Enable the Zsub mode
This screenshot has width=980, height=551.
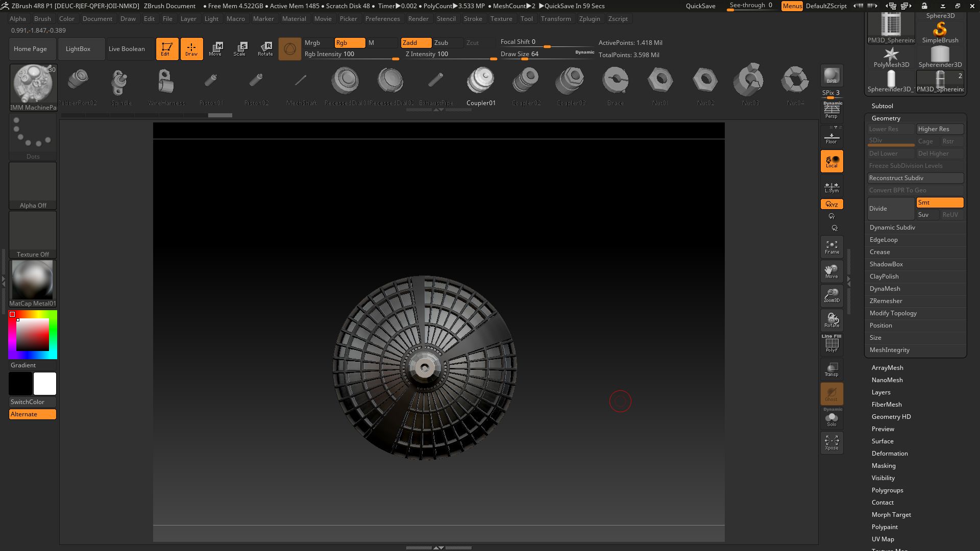[x=448, y=43]
